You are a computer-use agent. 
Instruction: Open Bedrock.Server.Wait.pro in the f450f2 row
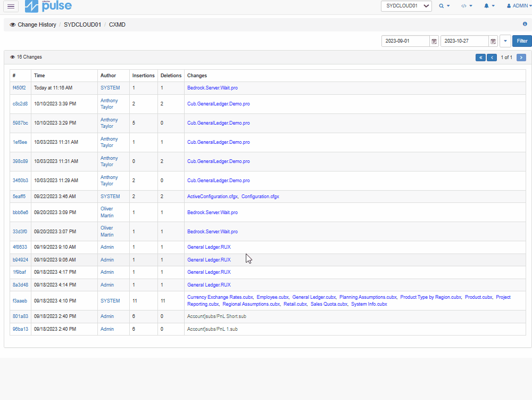coord(212,87)
